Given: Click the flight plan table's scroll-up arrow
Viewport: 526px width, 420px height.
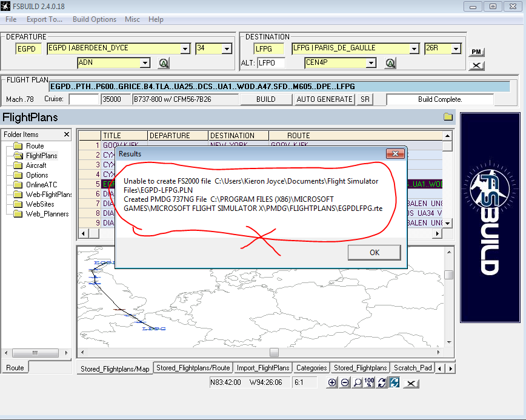Looking at the screenshot, I should coord(447,136).
